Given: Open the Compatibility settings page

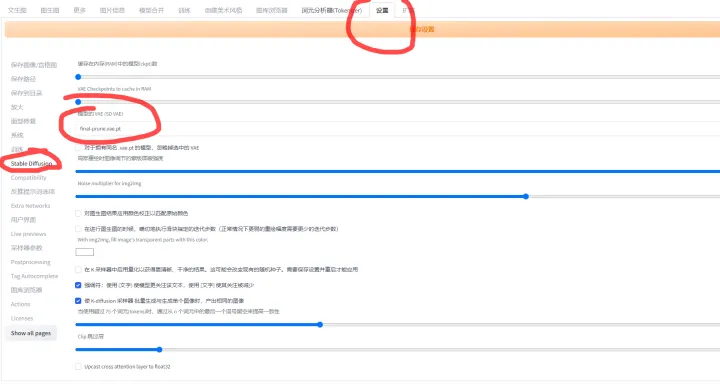Looking at the screenshot, I should point(28,178).
